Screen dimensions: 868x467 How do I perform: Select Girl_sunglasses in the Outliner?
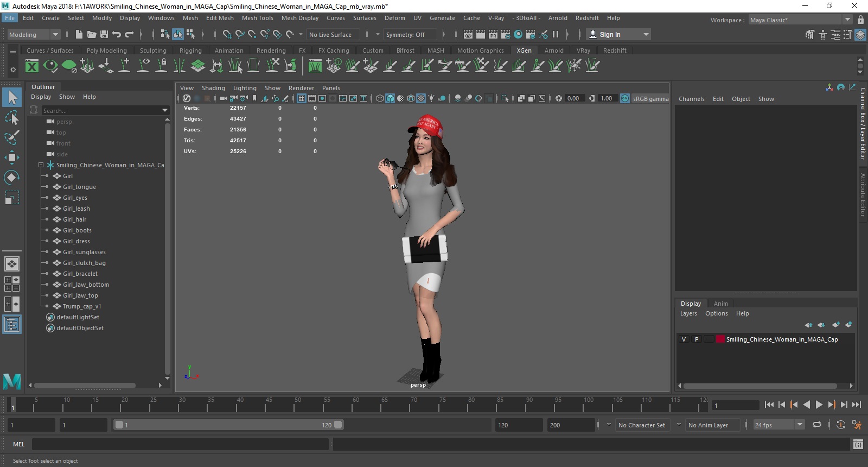pyautogui.click(x=84, y=252)
